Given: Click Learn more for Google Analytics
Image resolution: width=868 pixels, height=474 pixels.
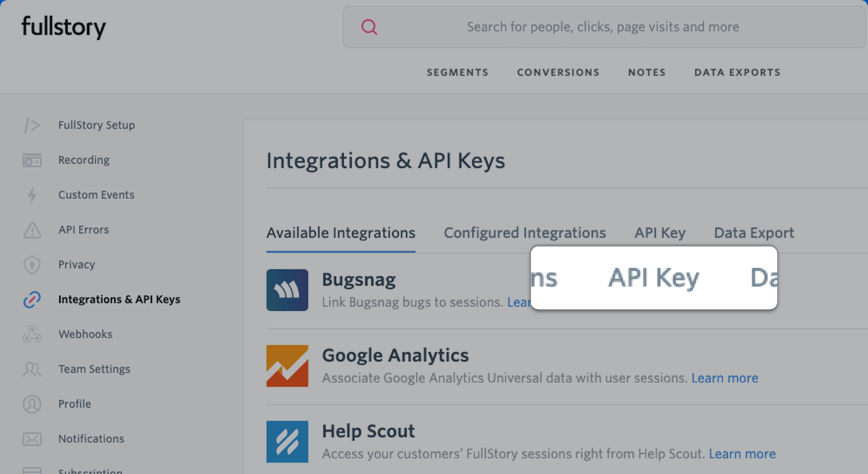Looking at the screenshot, I should pyautogui.click(x=725, y=379).
